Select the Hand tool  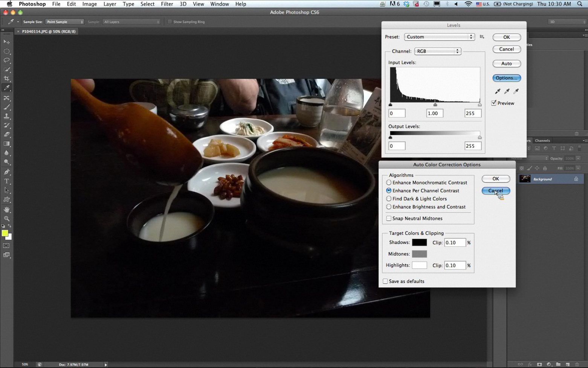(x=7, y=209)
